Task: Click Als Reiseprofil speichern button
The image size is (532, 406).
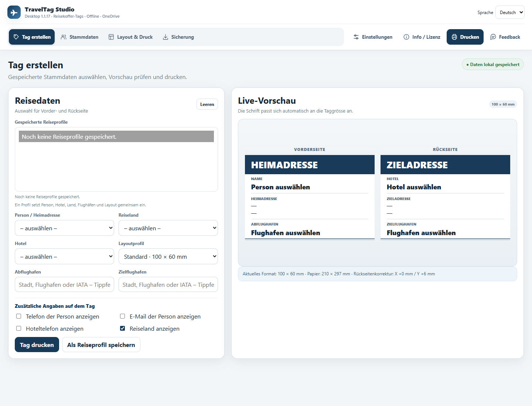Action: 101,345
